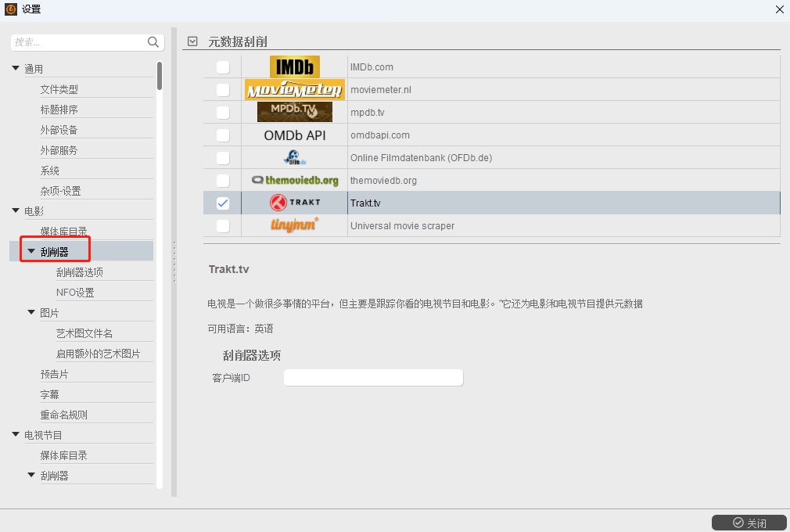Image resolution: width=790 pixels, height=532 pixels.
Task: Open the 字幕 settings page
Action: (50, 394)
